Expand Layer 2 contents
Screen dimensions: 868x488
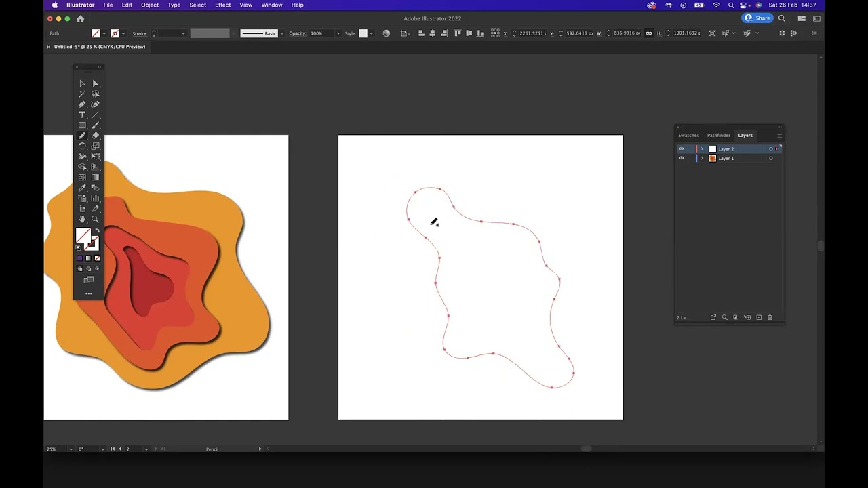coord(702,149)
